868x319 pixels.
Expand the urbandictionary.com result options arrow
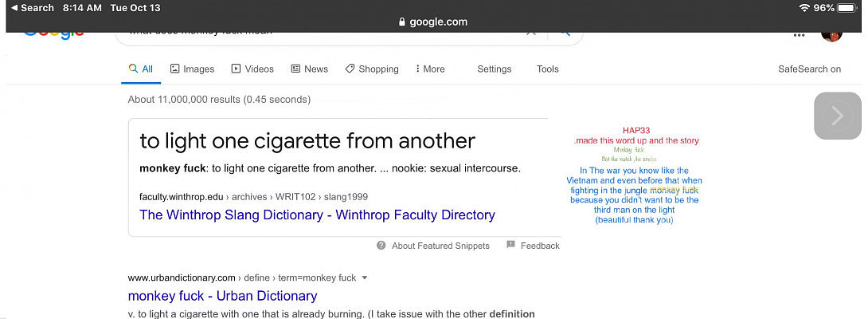pos(365,278)
